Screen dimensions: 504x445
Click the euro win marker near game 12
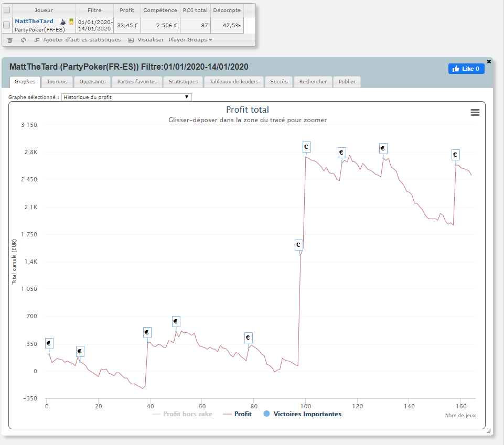click(80, 351)
